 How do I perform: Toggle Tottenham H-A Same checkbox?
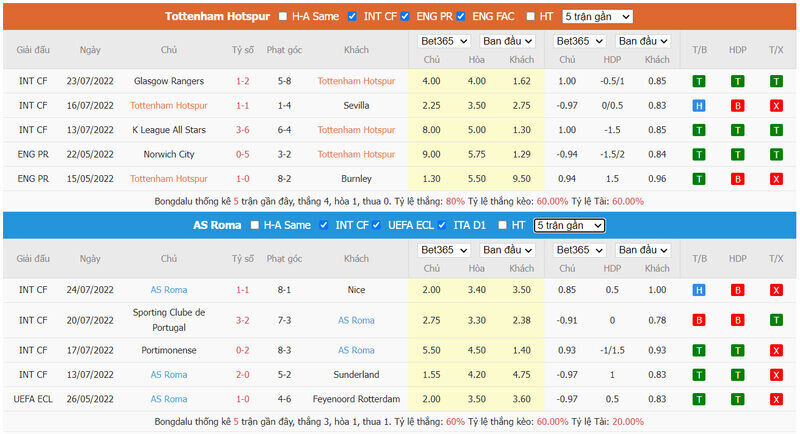[x=283, y=16]
